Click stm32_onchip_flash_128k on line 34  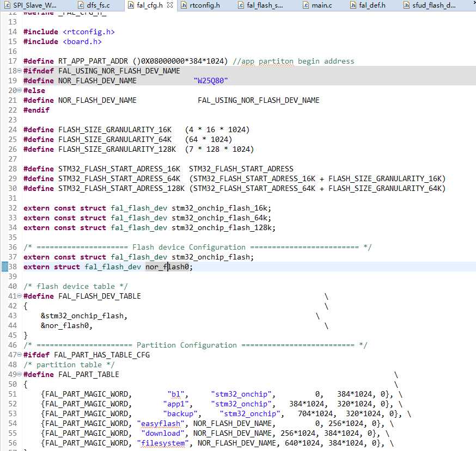[x=222, y=227]
